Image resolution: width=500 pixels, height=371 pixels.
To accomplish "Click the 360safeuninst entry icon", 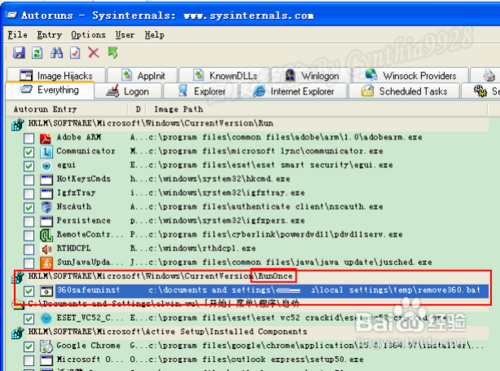I will point(46,291).
